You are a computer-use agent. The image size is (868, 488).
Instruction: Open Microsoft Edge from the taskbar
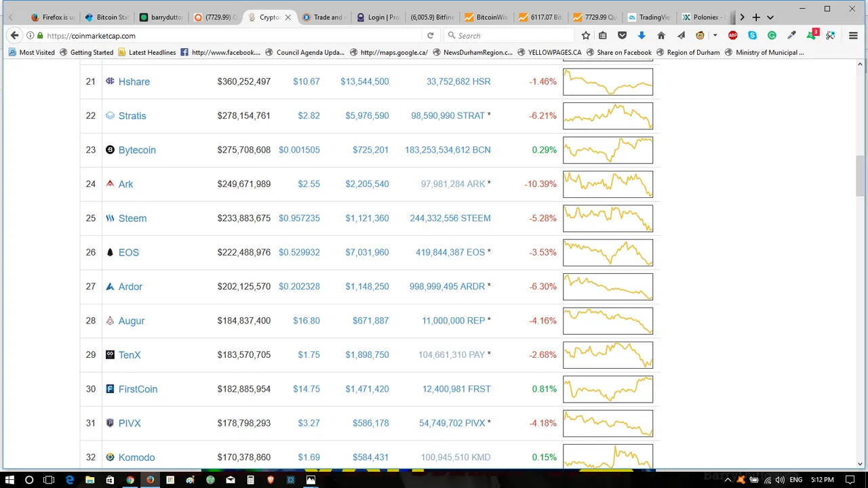tap(69, 480)
